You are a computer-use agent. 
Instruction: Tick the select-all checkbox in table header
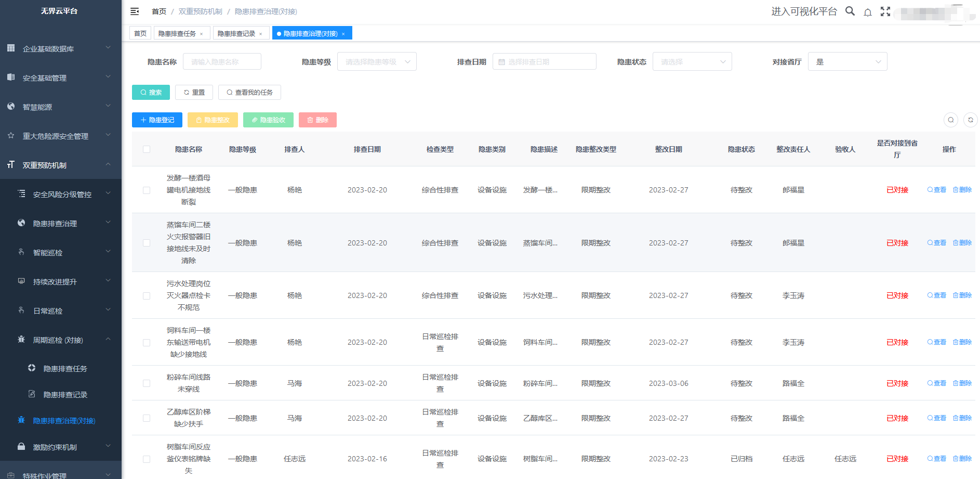tap(147, 149)
